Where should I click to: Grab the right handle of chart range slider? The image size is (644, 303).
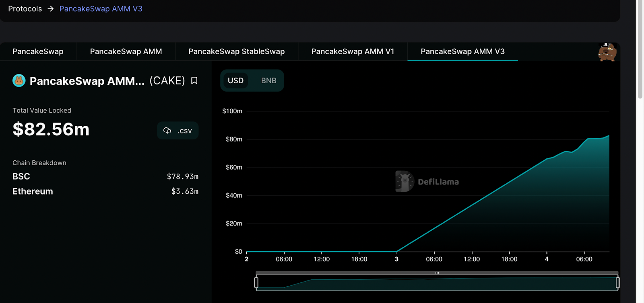[x=617, y=283]
